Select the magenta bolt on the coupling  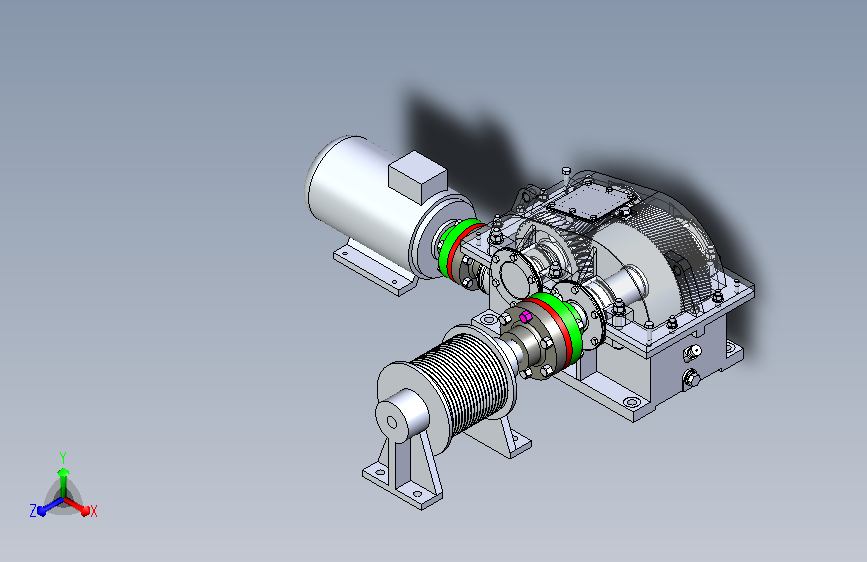coord(525,316)
